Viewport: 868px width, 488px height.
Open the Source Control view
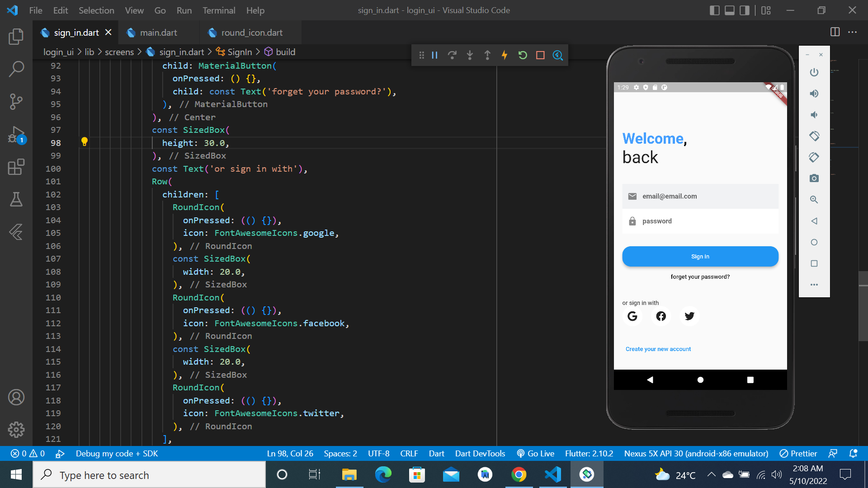click(x=16, y=102)
